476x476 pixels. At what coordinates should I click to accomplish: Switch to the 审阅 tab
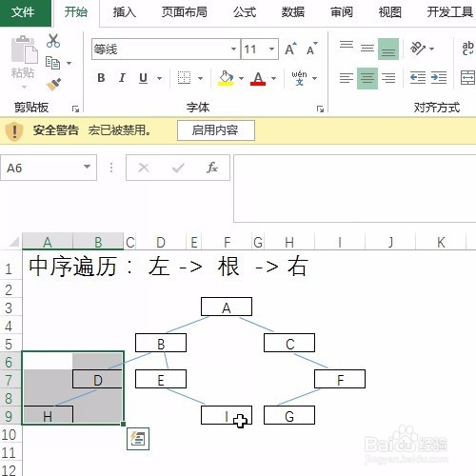pos(342,12)
